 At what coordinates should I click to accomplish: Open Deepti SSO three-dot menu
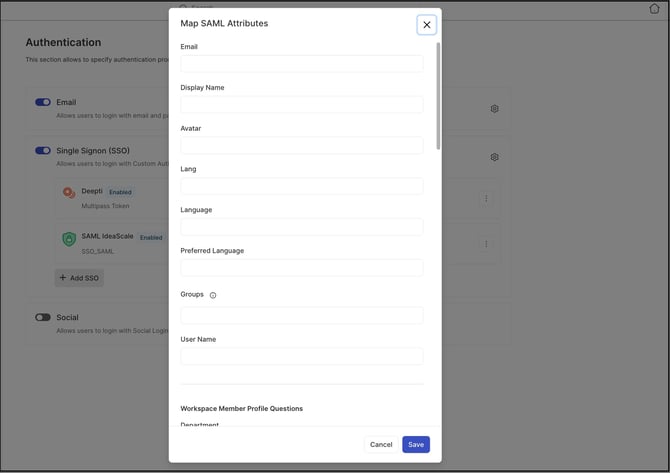[x=487, y=199]
